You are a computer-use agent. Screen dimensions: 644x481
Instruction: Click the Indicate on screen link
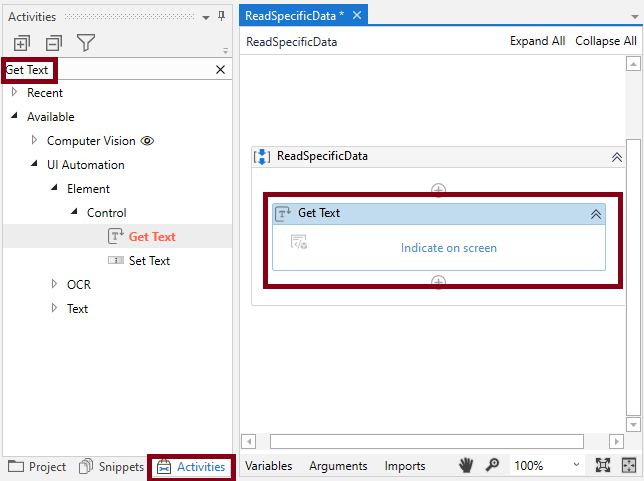click(448, 248)
